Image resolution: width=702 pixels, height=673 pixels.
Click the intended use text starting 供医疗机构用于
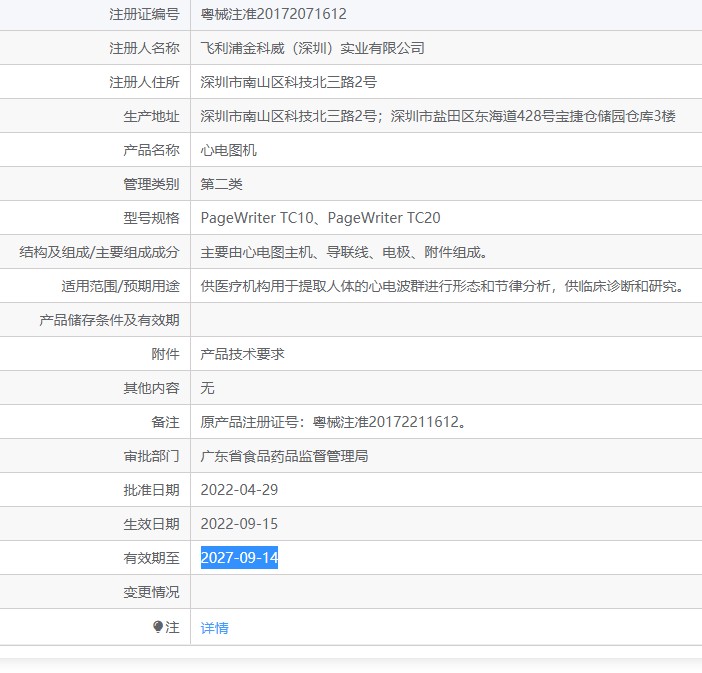pos(442,286)
